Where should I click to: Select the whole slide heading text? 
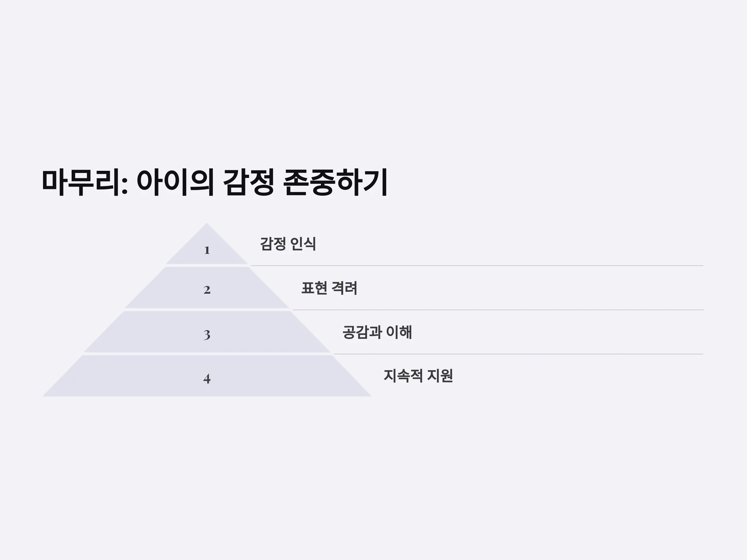pyautogui.click(x=215, y=182)
